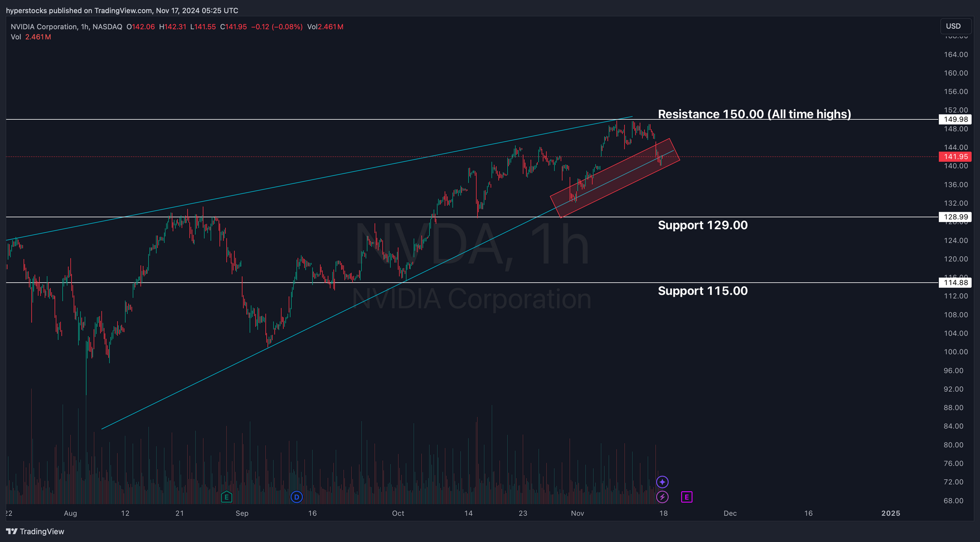Click the Resistance 150.00 text annotation
980x542 pixels.
tap(754, 114)
